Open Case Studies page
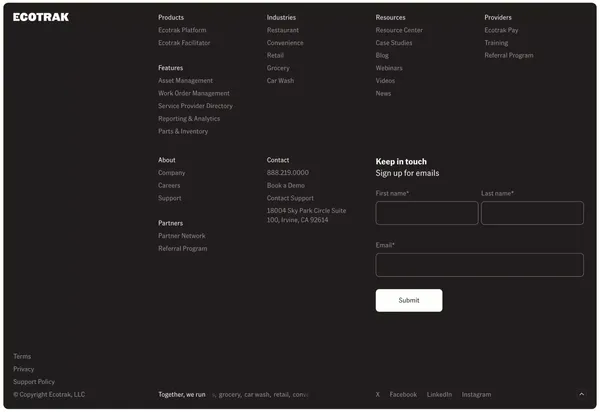 pos(394,42)
